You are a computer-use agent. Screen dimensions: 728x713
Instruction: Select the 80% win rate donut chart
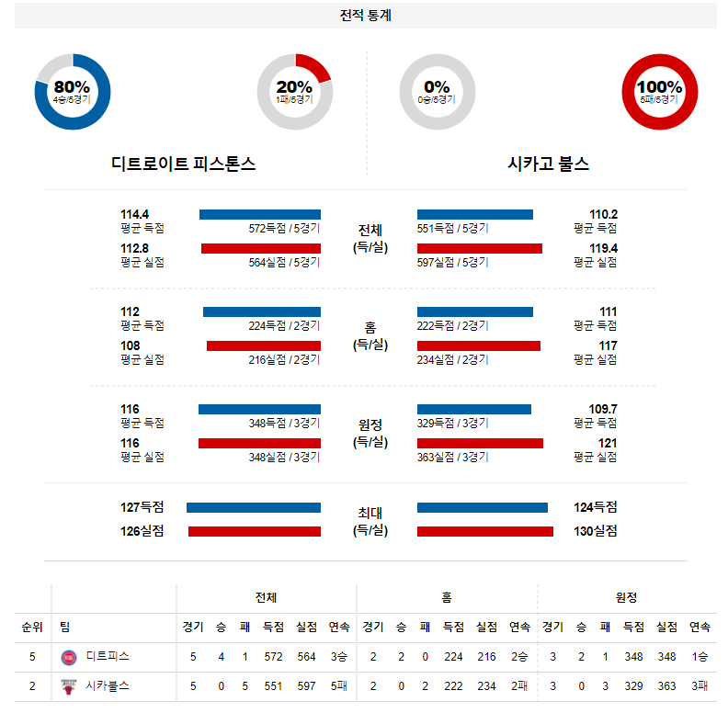coord(73,92)
